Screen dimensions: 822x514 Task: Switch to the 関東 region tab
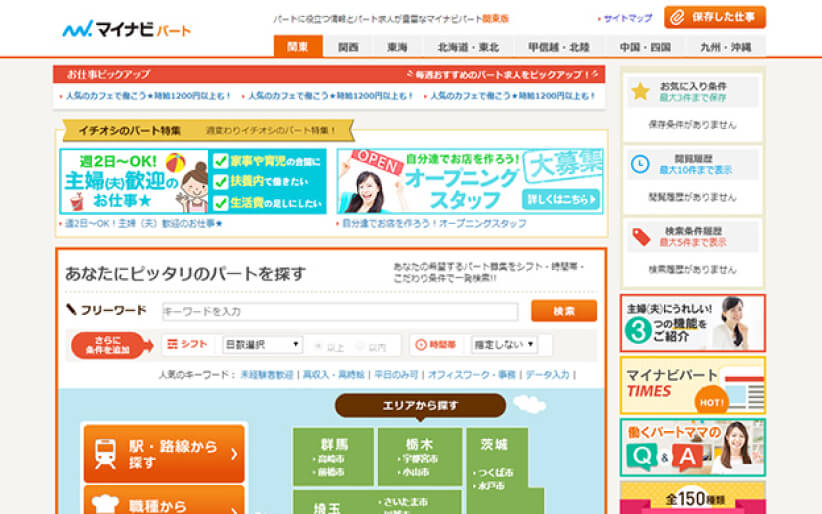(x=298, y=47)
